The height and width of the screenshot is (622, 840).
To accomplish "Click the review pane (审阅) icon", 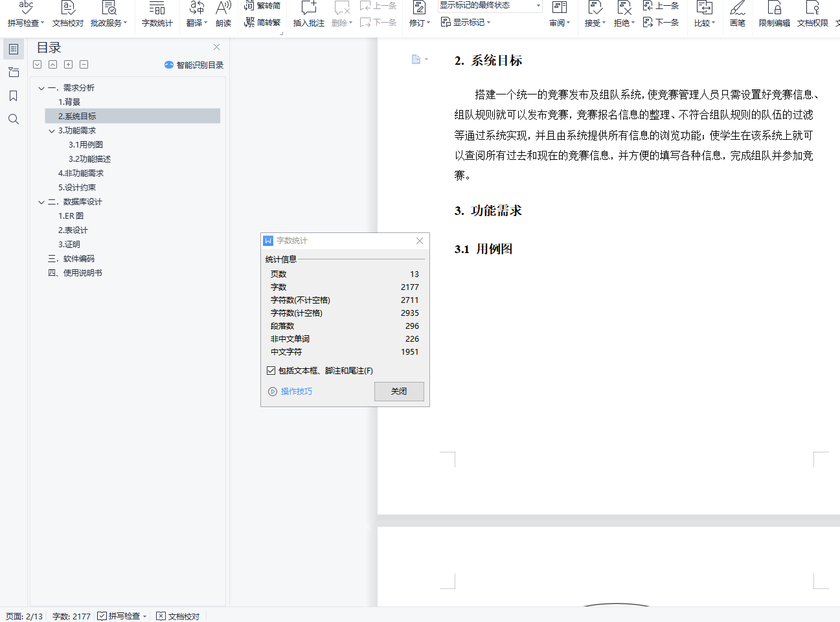I will [x=560, y=8].
